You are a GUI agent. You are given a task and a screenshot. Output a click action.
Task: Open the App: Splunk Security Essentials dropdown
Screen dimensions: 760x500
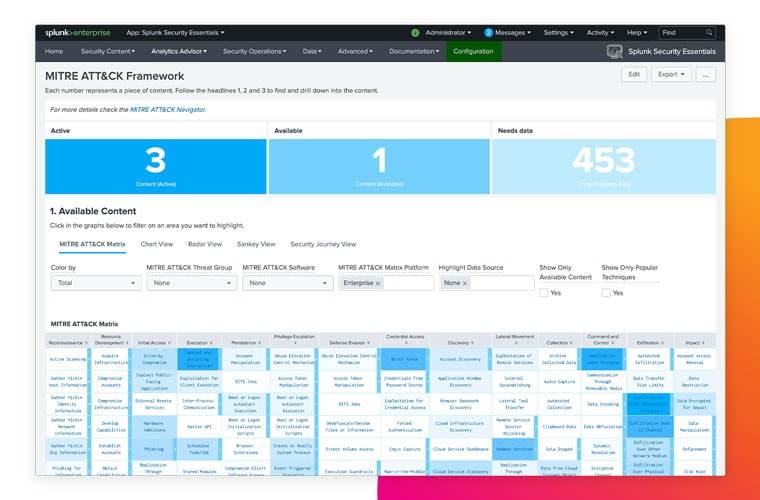[175, 33]
